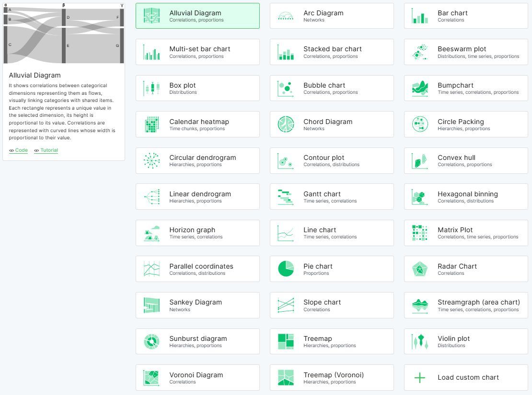532x395 pixels.
Task: Select the 'Convex hull' title text
Action: pos(456,158)
